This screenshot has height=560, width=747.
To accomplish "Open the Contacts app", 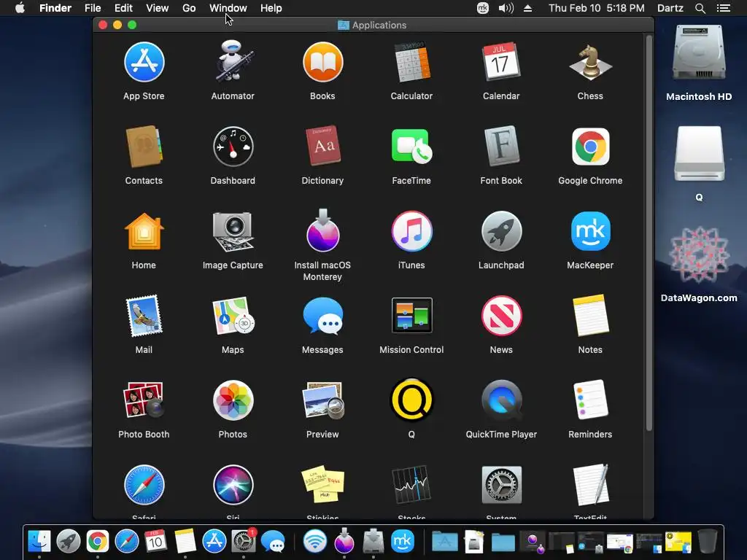I will (x=144, y=147).
